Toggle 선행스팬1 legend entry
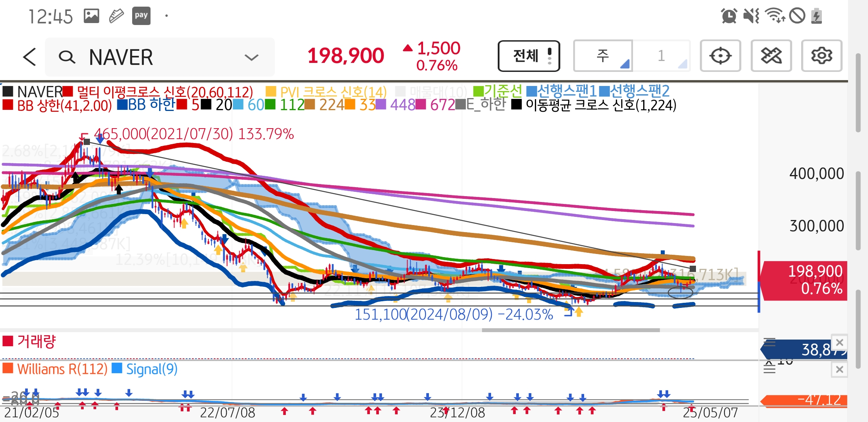Viewport: 868px width, 422px height. (561, 91)
